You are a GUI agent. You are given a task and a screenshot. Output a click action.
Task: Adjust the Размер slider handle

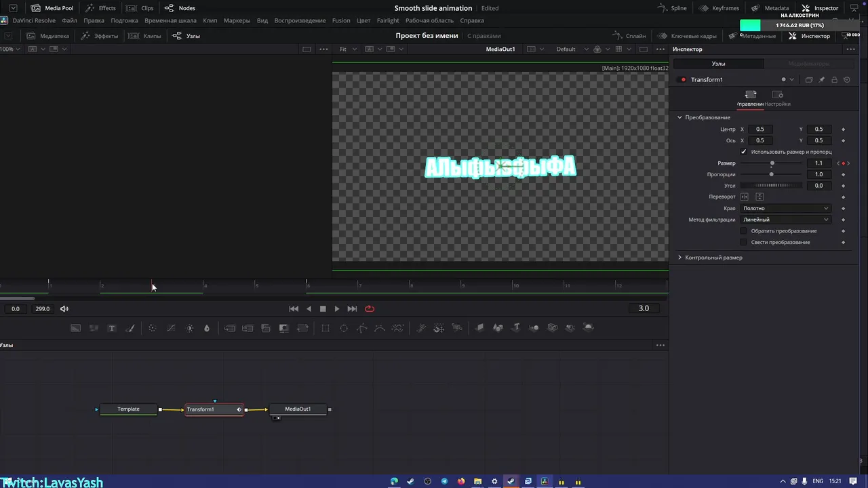point(772,163)
